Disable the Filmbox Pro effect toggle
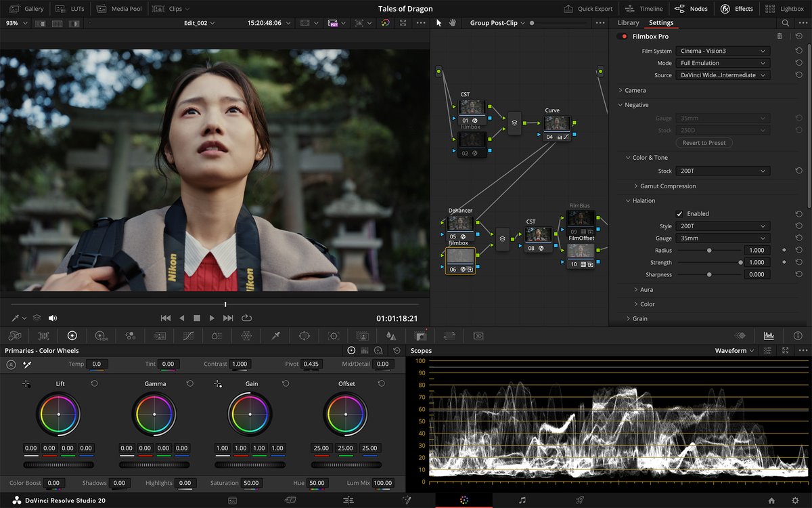 pos(622,37)
